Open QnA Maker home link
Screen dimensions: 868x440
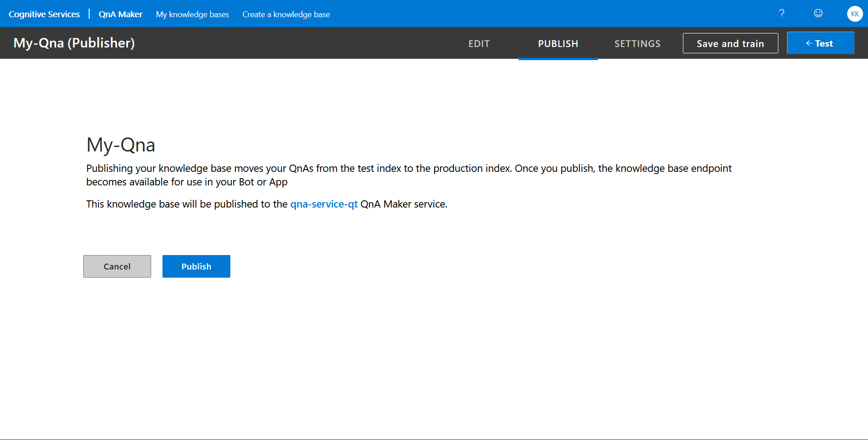[x=120, y=14]
